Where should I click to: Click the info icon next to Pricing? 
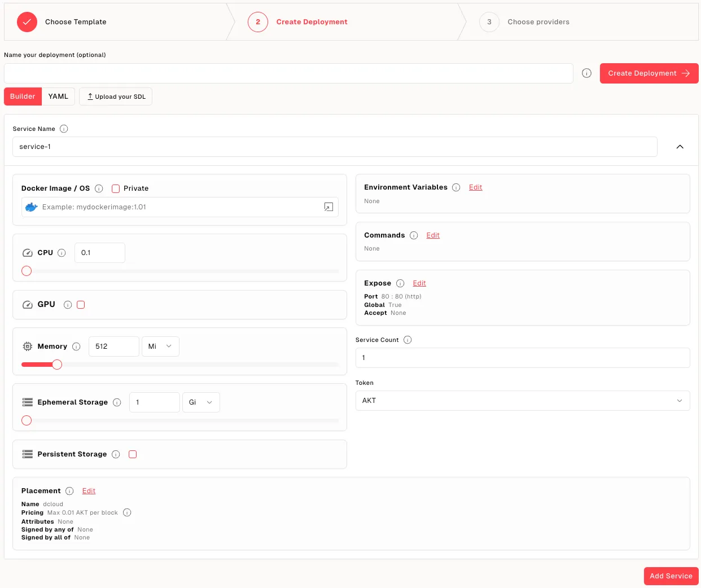127,512
